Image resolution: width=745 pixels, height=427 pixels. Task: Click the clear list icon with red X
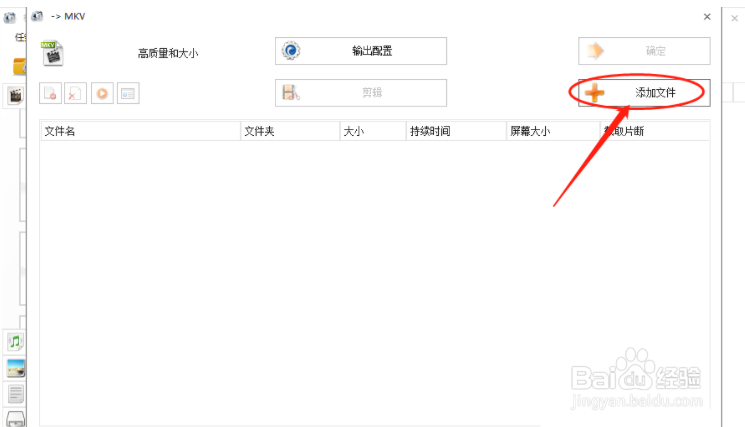click(76, 93)
